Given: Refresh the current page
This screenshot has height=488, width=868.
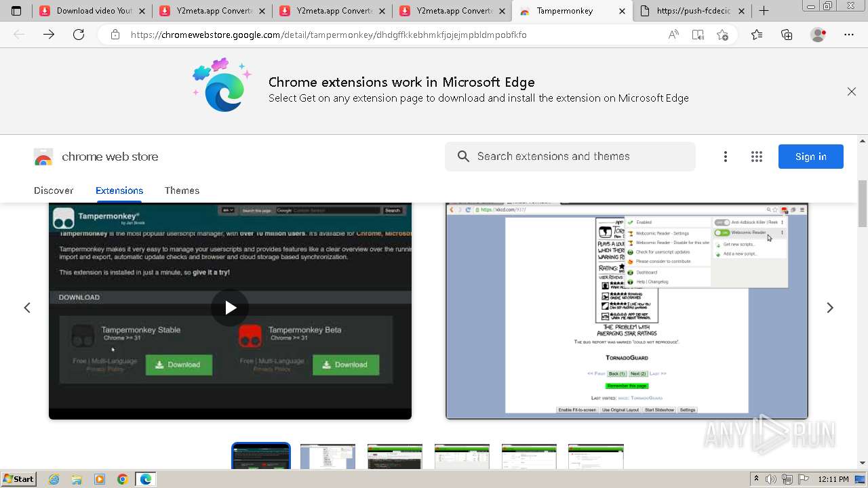Looking at the screenshot, I should (x=79, y=35).
